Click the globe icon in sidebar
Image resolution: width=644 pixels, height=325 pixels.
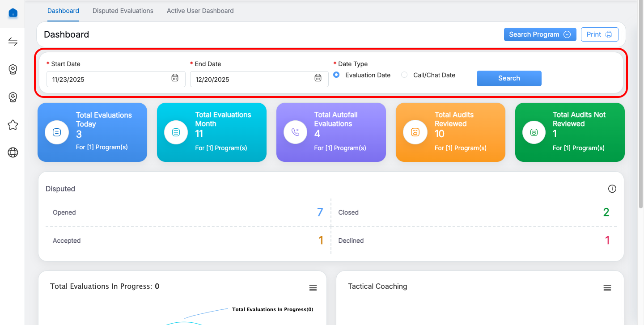tap(13, 153)
